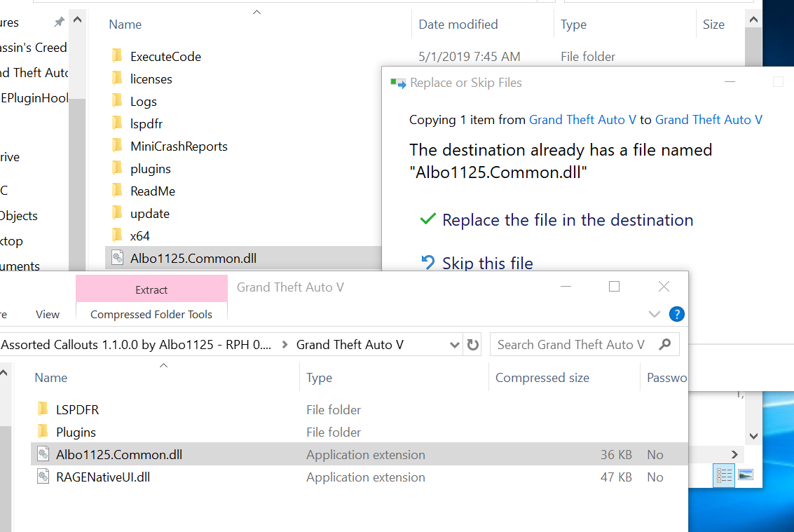Image resolution: width=794 pixels, height=532 pixels.
Task: Click breadcrumb arrow before Grand Theft Auto V
Action: 285,345
